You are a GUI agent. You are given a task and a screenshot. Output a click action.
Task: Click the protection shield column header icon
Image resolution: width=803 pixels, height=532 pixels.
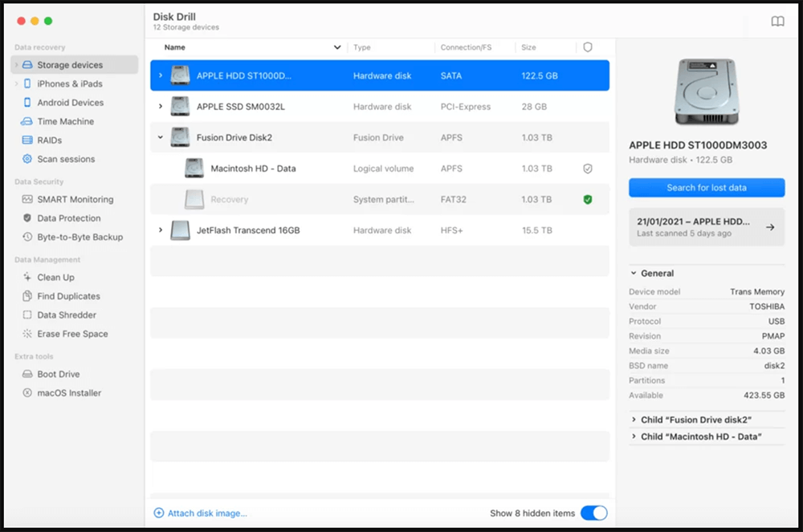point(588,47)
